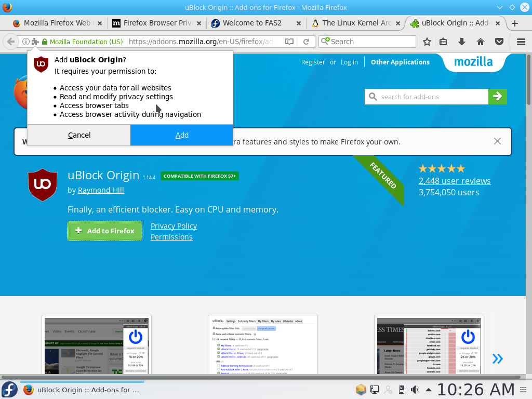Submit add-on search with green arrow

498,97
